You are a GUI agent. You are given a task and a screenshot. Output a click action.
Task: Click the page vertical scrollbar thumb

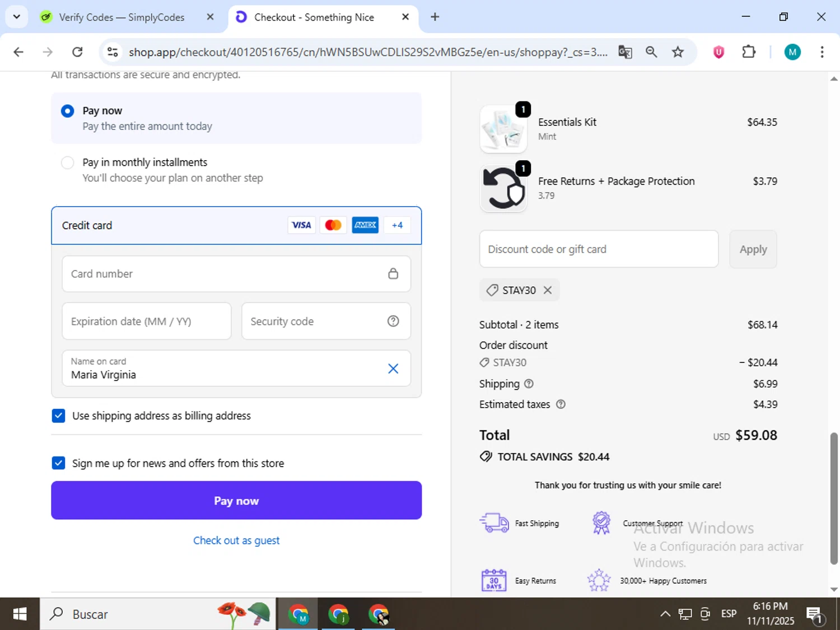pos(834,498)
